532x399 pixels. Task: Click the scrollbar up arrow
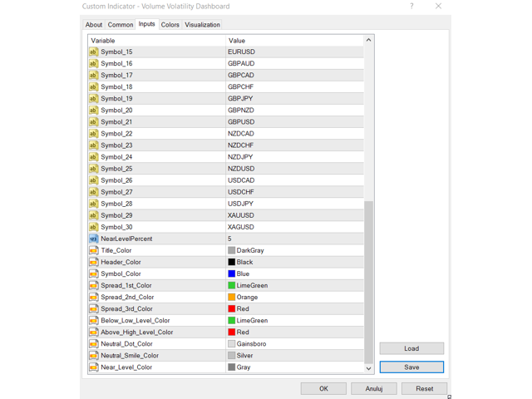[x=369, y=40]
